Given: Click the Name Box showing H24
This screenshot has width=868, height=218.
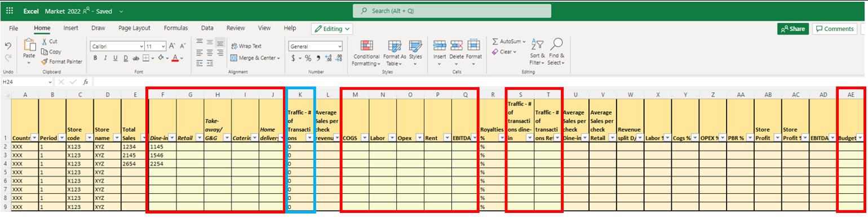Looking at the screenshot, I should [26, 82].
